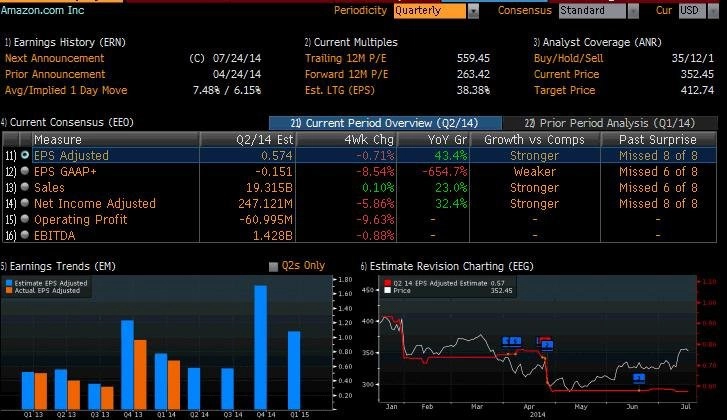Click the Trailing 12M P/E value 559.45
This screenshot has height=420, width=727.
473,58
